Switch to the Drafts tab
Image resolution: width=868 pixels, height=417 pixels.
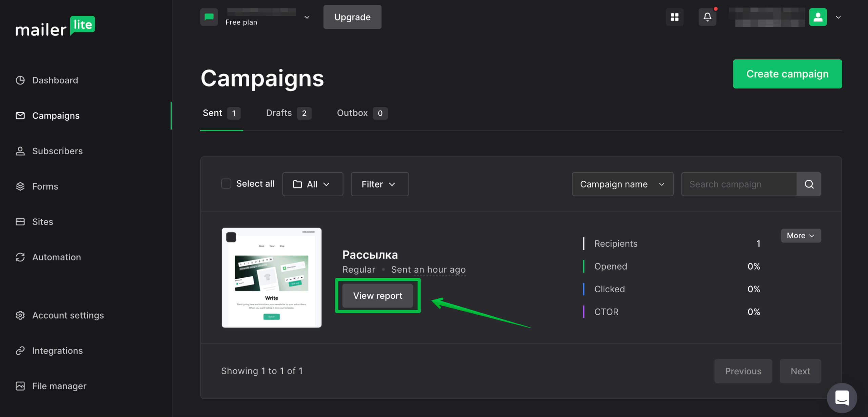pyautogui.click(x=289, y=113)
